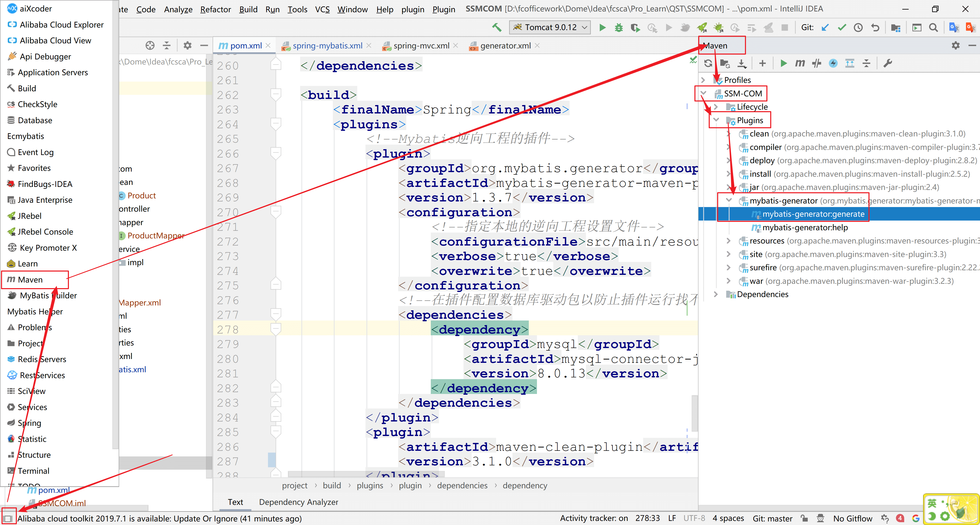Click Search Everywhere magnifier icon
Screen dimensions: 980x525
tap(933, 27)
